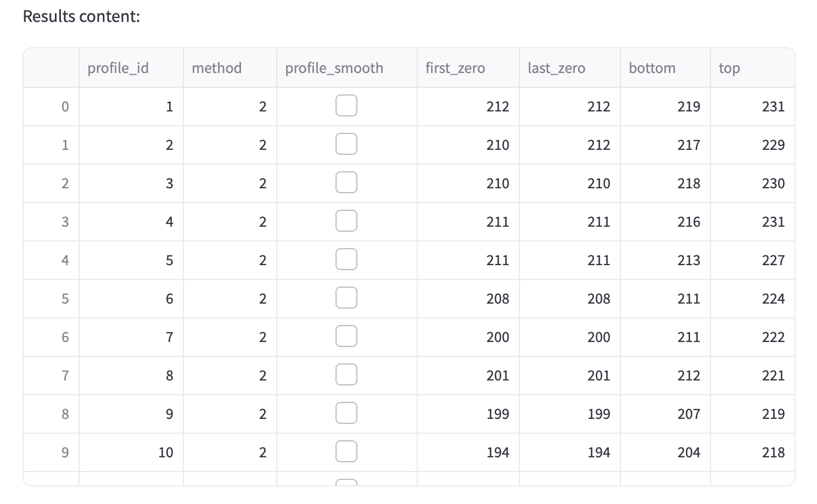Select row index 0 cell
This screenshot has height=504, width=817.
coord(51,107)
